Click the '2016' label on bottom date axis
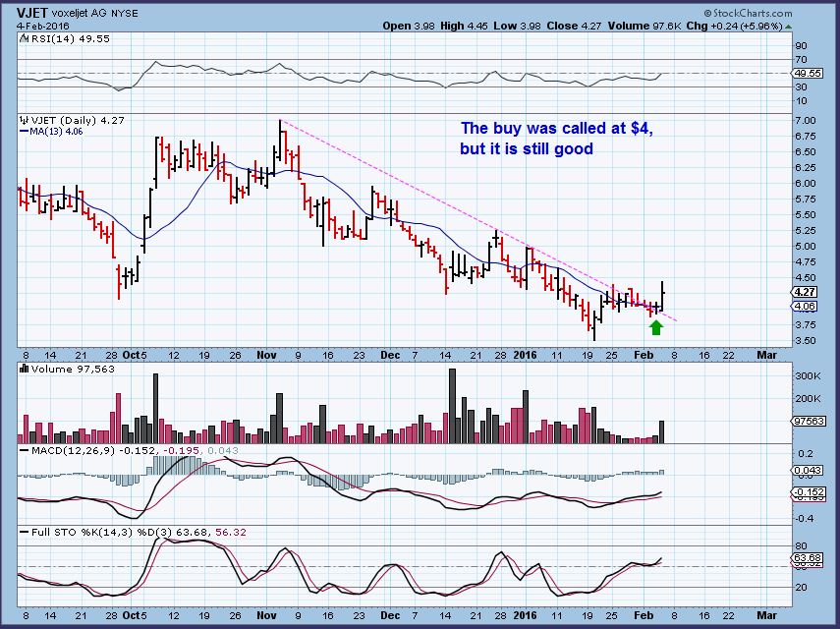Viewport: 840px width, 629px height. [526, 615]
